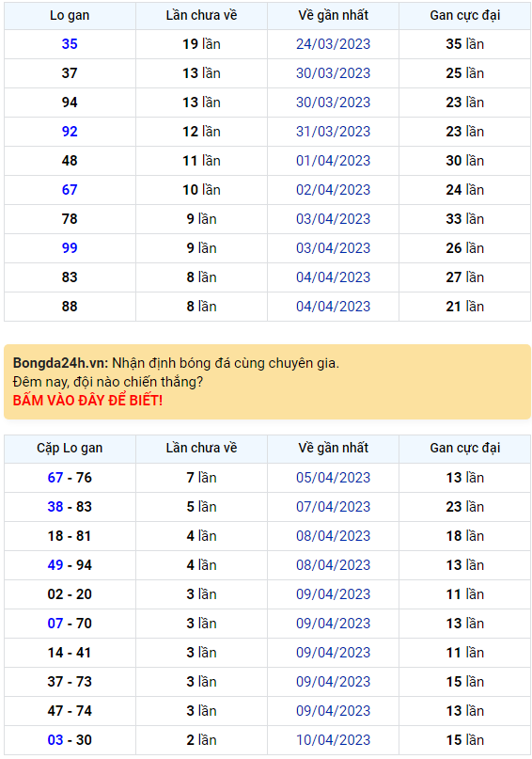Click blue number 67 in the 10 lần row
The image size is (532, 759).
pos(70,190)
